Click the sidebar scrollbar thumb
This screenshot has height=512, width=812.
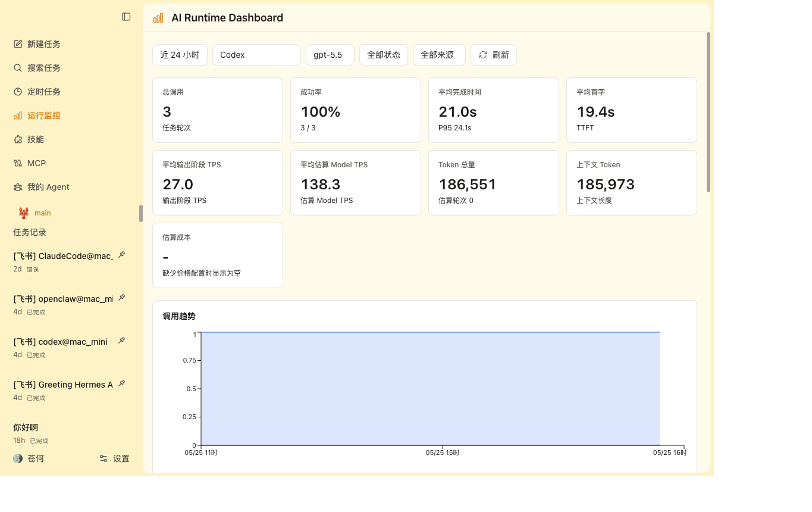tap(141, 213)
